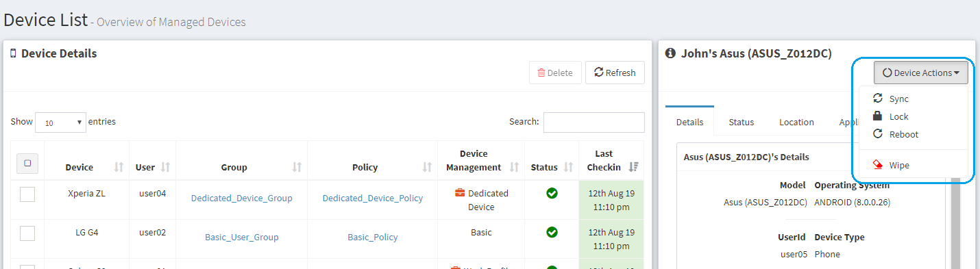Click the Phone device type value
This screenshot has width=980, height=269.
pos(827,254)
